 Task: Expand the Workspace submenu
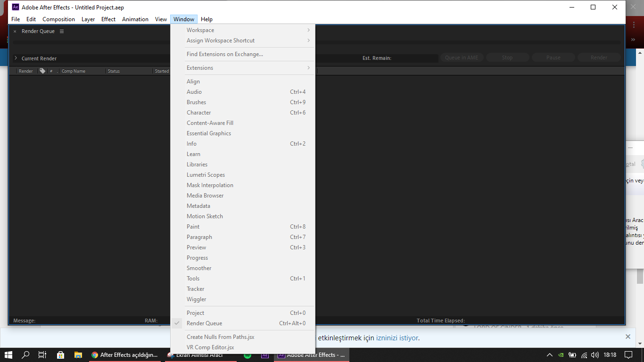click(x=243, y=30)
